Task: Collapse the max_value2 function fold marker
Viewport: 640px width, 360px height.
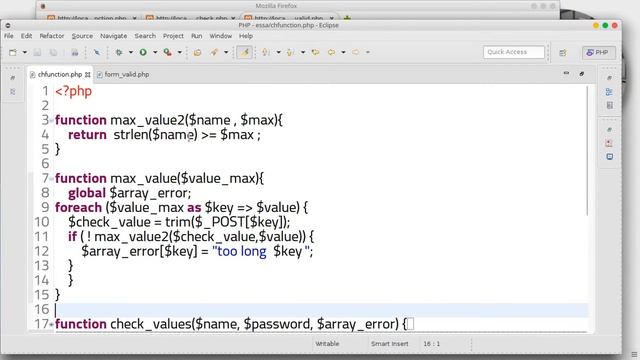Action: [x=51, y=120]
